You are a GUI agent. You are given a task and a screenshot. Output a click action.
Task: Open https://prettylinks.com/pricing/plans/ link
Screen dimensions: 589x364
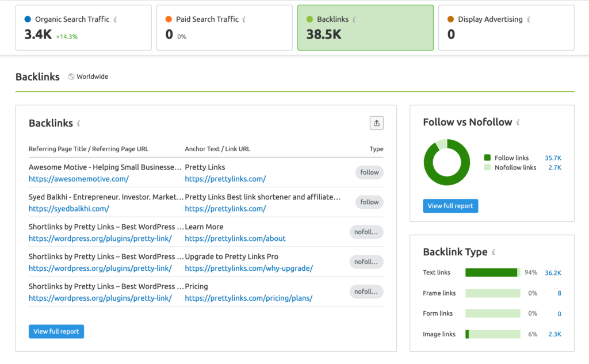(x=248, y=298)
